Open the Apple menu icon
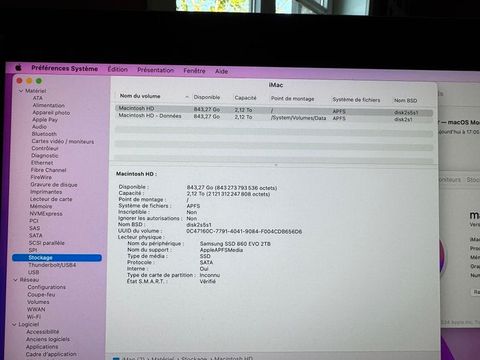480x360 pixels. pyautogui.click(x=18, y=68)
